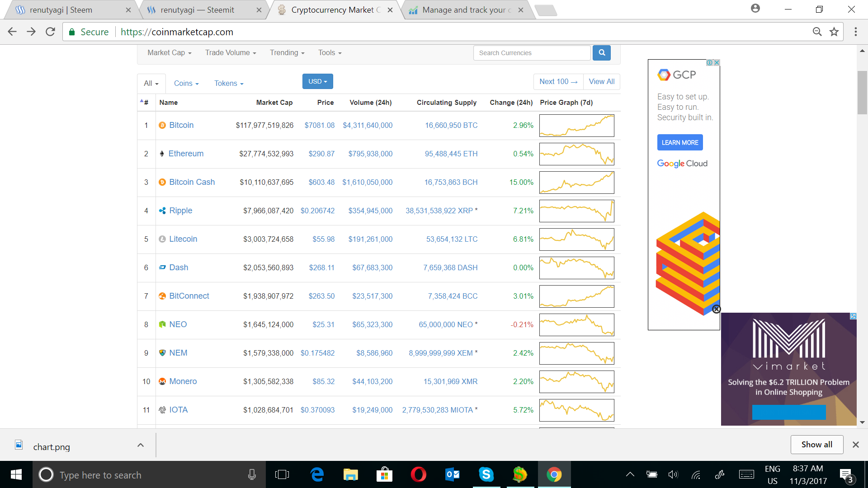Click the Litecoin logo icon

click(162, 239)
